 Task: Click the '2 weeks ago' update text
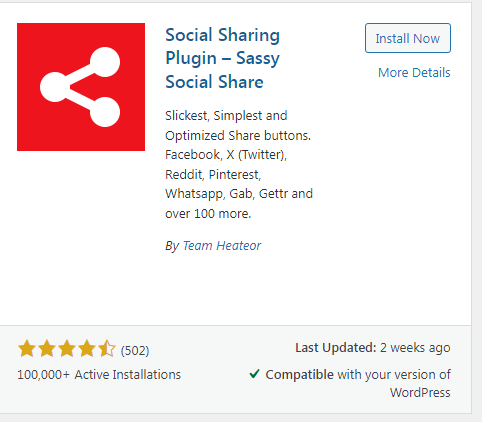415,348
